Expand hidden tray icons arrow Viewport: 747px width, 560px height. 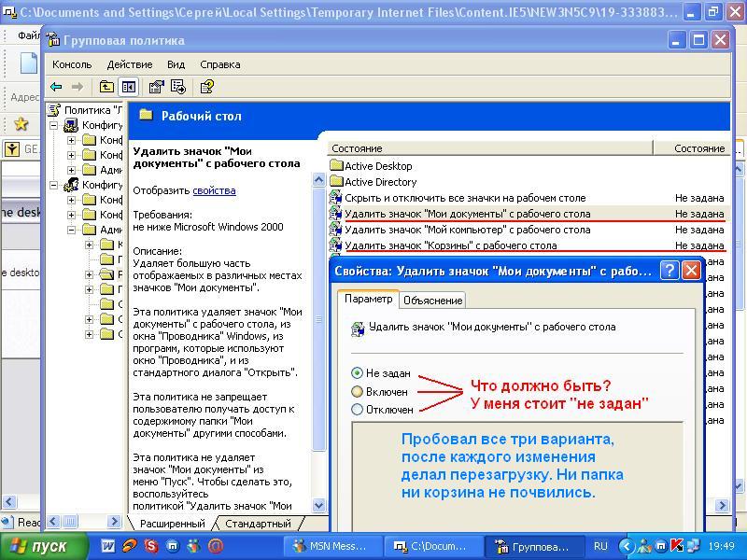(627, 546)
